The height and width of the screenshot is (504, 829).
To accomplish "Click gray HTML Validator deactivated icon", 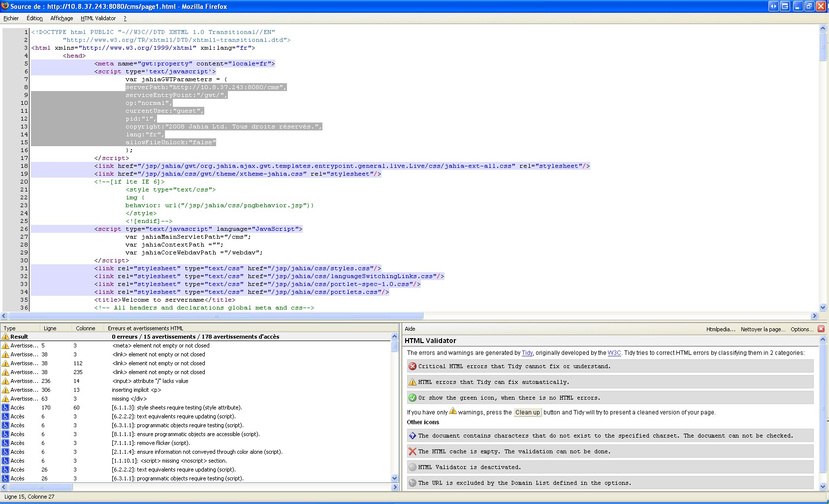I will (413, 467).
